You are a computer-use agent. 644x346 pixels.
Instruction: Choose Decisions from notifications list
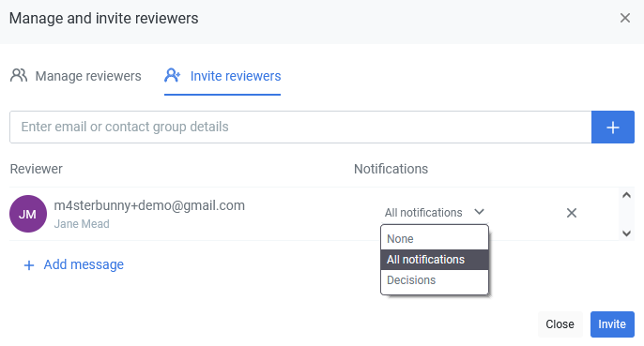[435, 280]
